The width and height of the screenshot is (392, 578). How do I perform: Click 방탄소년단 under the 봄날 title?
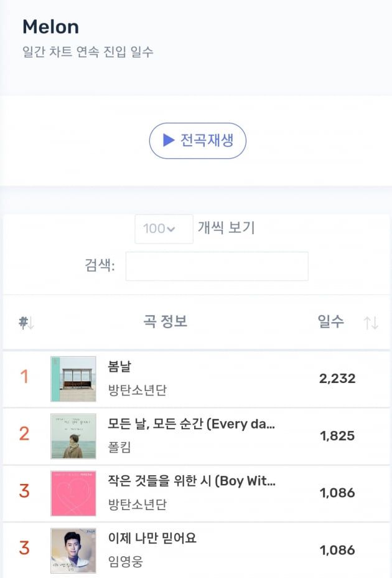pos(137,391)
